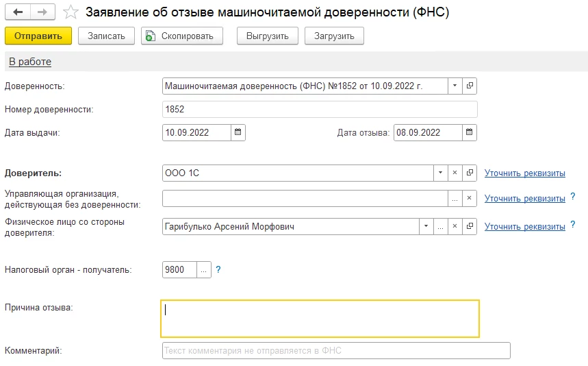Add form to favorites with star icon
The width and height of the screenshot is (588, 366).
[70, 12]
